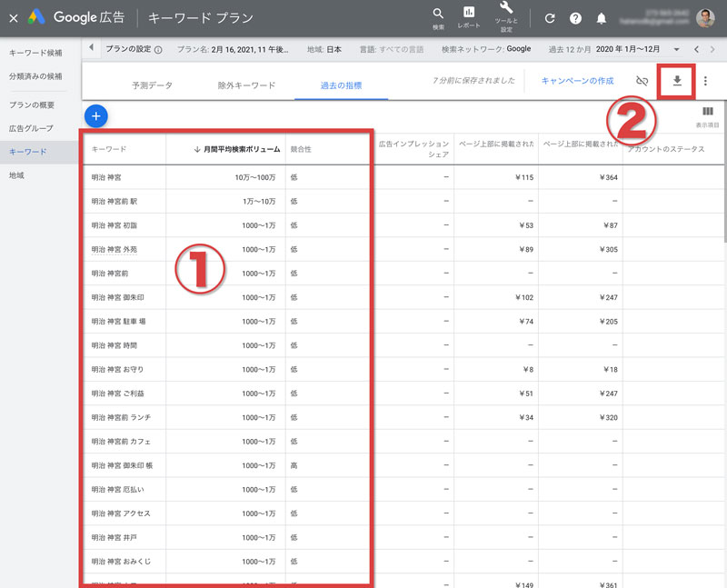
Task: Select the keyword 明治 神宮前 駅
Action: (x=115, y=201)
